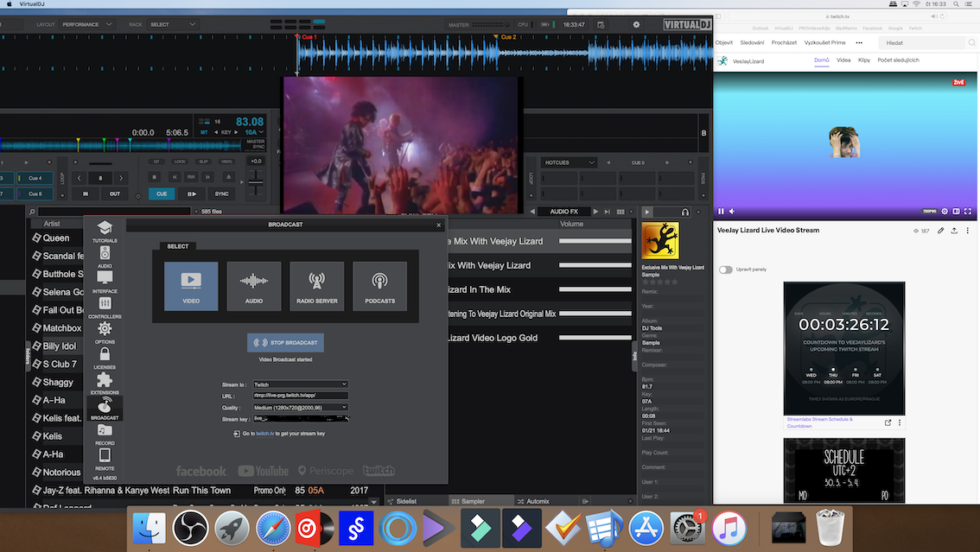This screenshot has width=980, height=552.
Task: Open Safari from the Dock
Action: pos(272,529)
